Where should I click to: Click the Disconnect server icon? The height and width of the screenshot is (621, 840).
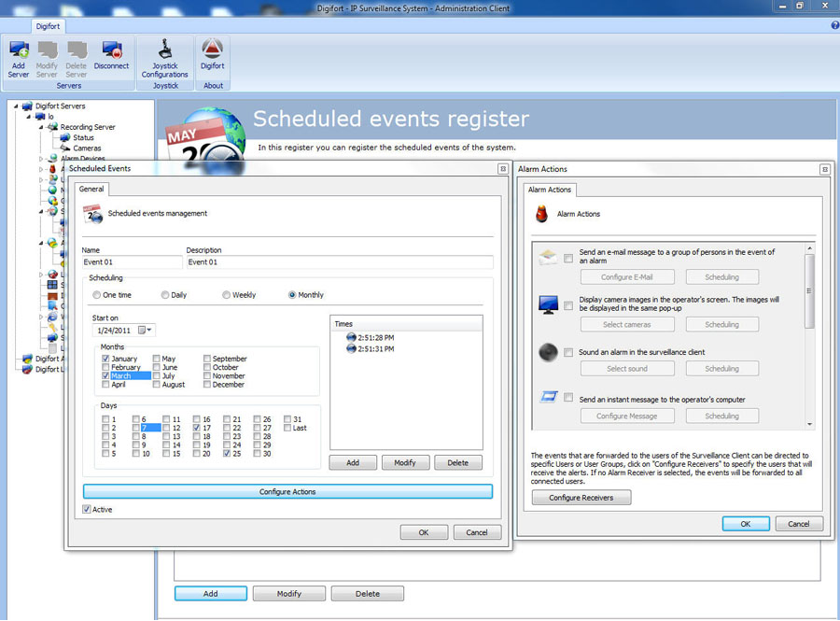(x=111, y=50)
